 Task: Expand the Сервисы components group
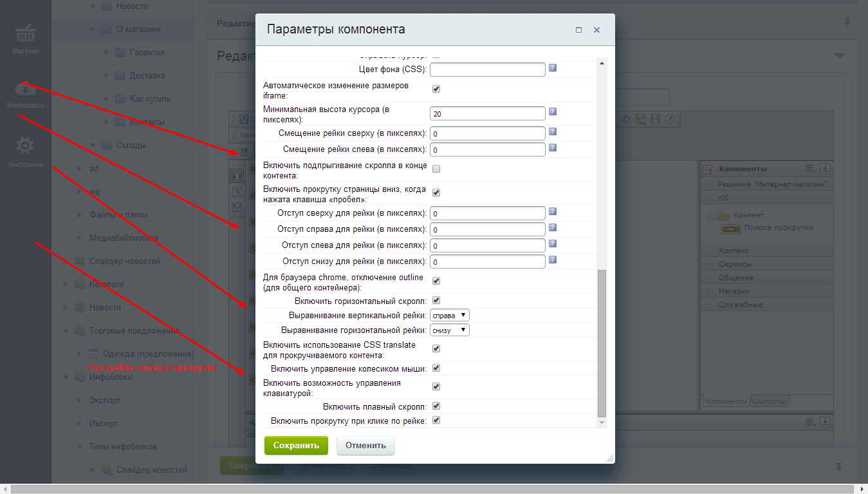click(710, 264)
